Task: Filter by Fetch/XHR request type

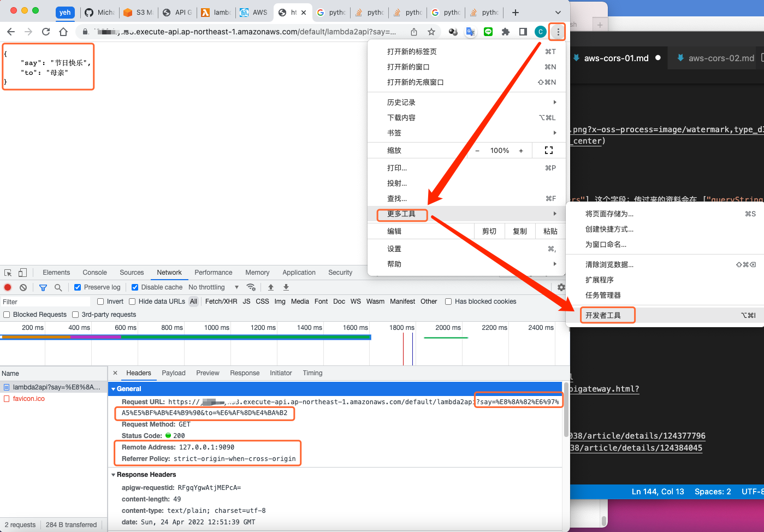Action: 221,302
